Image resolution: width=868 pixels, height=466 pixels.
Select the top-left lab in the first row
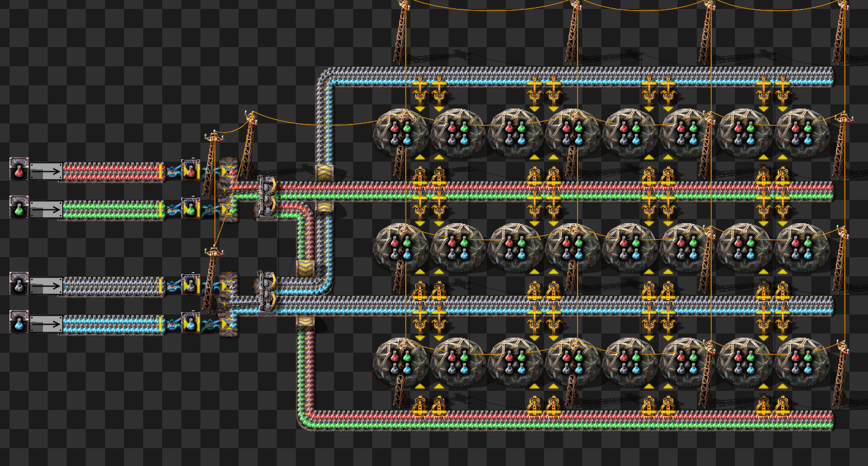(401, 133)
